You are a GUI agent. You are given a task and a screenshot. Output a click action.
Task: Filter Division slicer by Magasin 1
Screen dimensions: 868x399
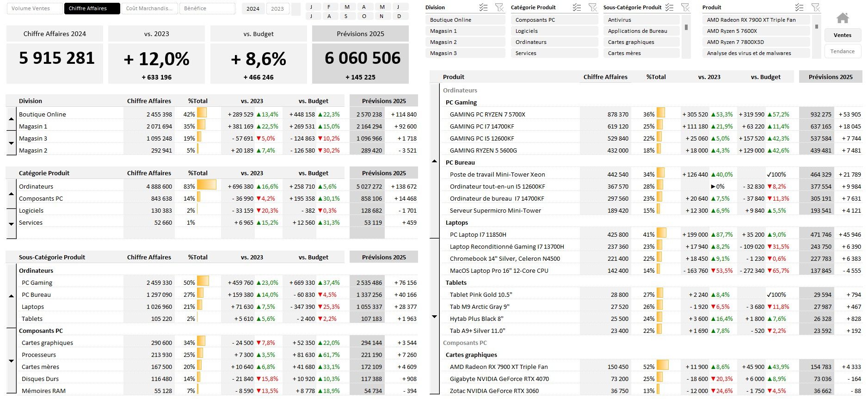coord(465,31)
